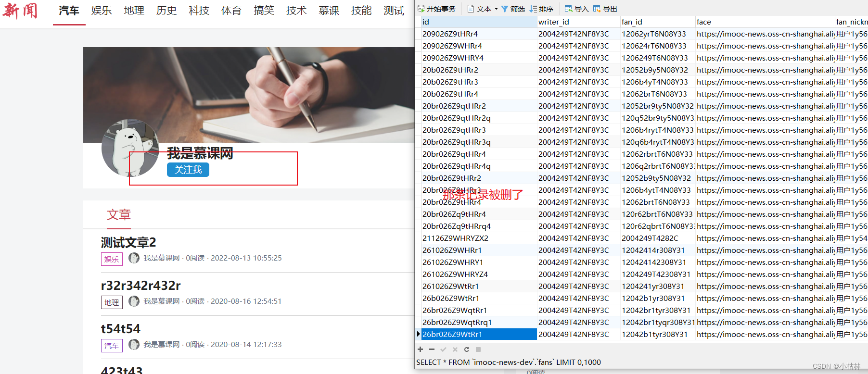Click the face column header
The image size is (868, 374).
765,22
